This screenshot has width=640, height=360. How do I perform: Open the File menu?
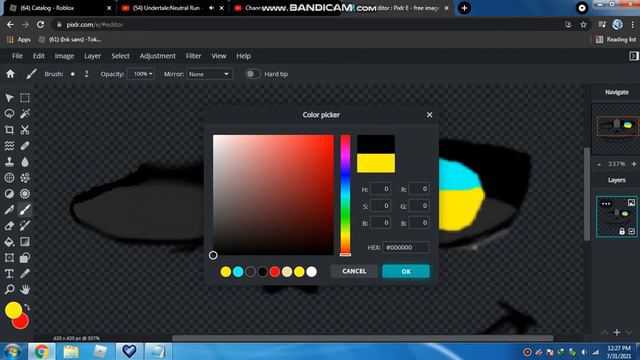[x=17, y=56]
